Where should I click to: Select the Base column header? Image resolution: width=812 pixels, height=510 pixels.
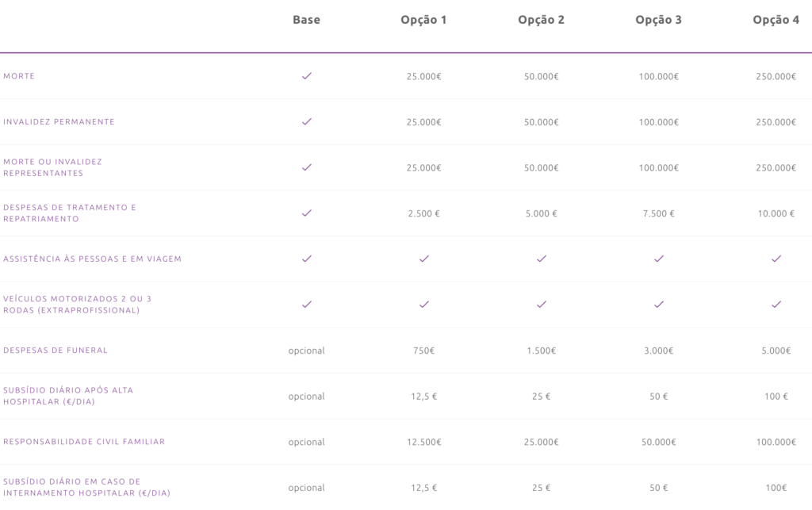[x=307, y=20]
